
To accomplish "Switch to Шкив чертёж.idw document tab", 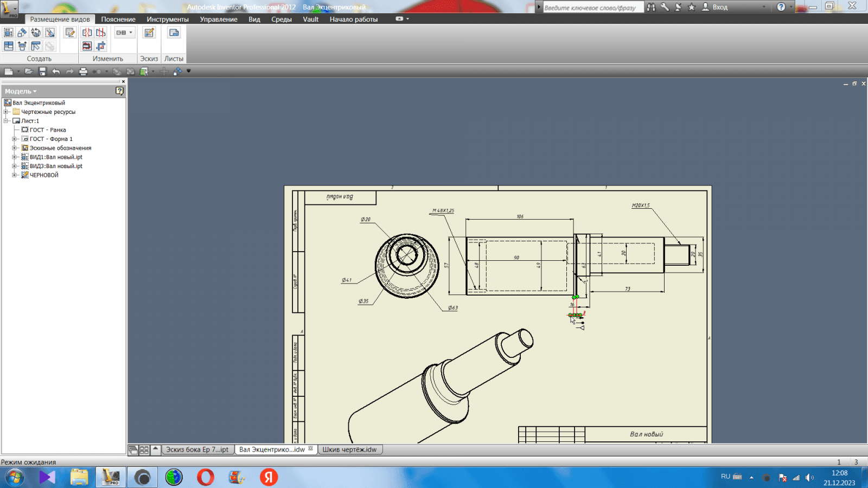I will [349, 450].
